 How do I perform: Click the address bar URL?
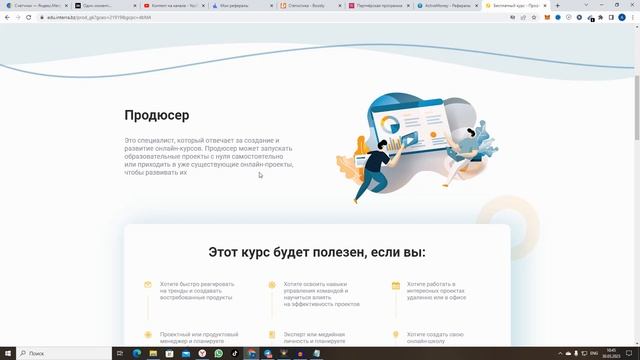coord(99,18)
